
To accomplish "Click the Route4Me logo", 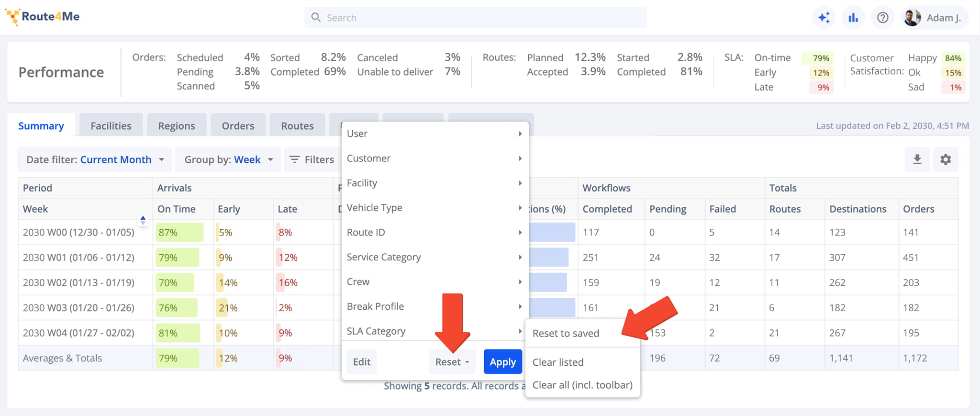I will [42, 17].
